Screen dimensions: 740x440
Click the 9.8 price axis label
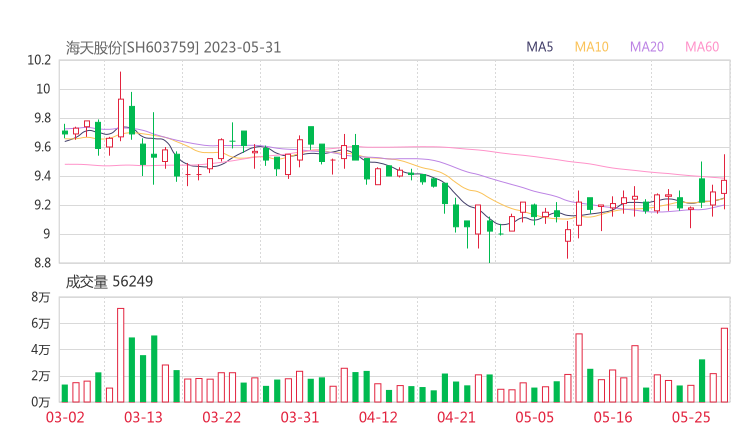(x=42, y=118)
